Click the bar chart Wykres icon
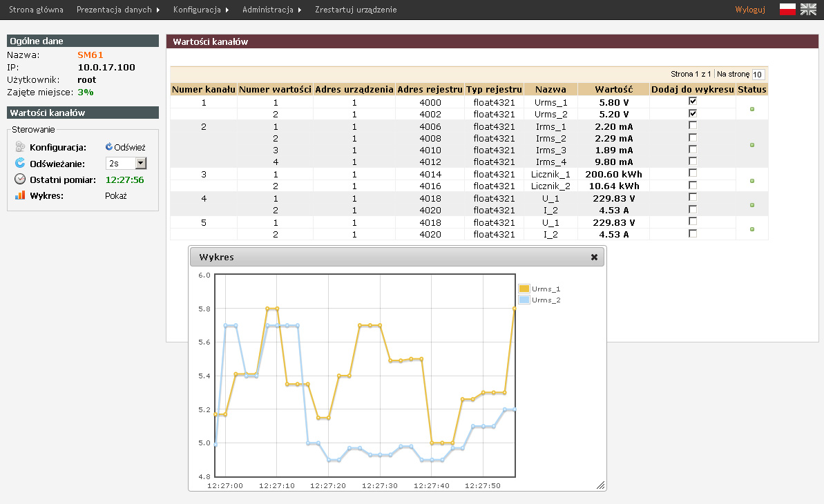Viewport: 824px width, 504px height. pos(20,195)
